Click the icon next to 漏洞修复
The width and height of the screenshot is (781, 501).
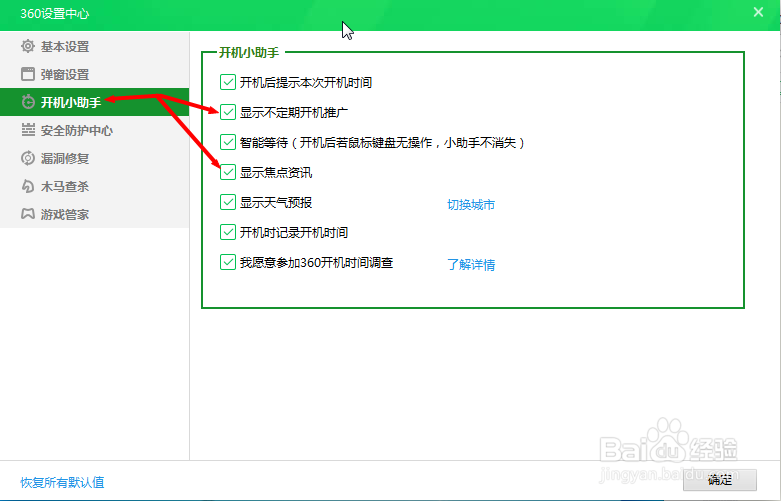(x=28, y=158)
